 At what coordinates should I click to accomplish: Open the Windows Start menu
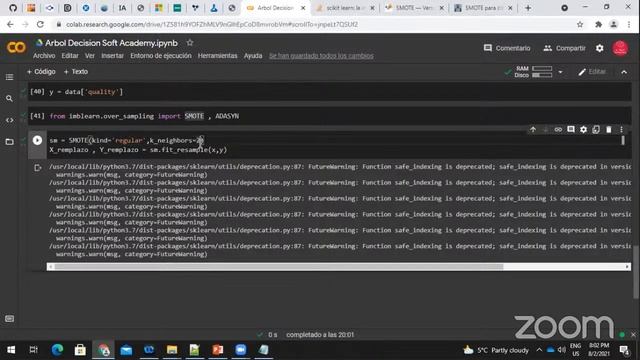[11, 350]
